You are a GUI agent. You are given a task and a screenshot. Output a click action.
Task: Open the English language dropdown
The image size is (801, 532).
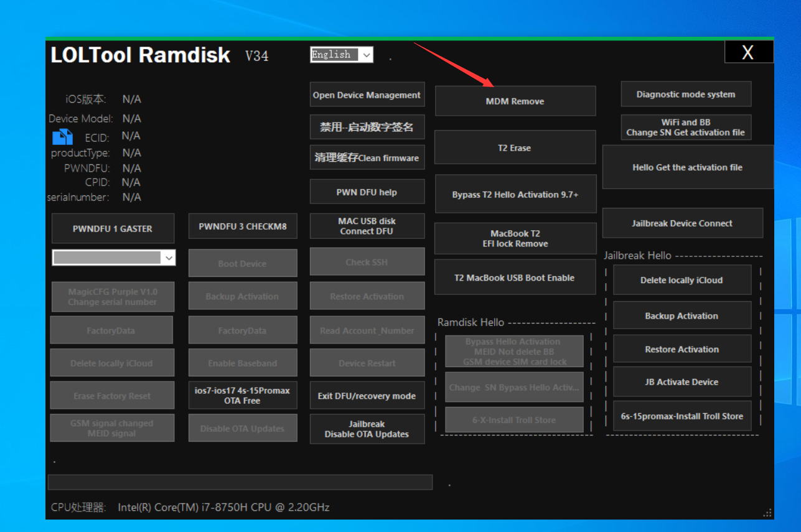click(x=342, y=55)
